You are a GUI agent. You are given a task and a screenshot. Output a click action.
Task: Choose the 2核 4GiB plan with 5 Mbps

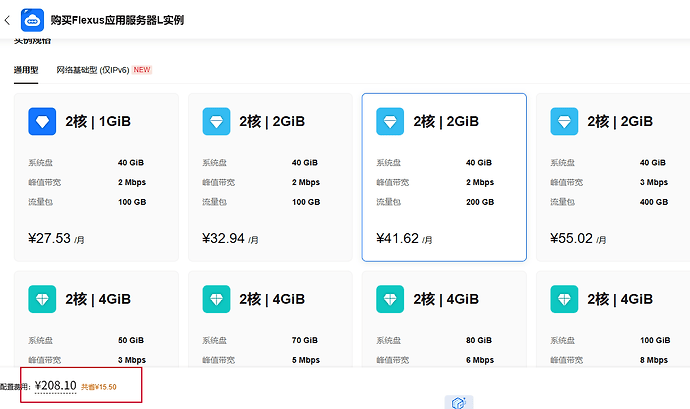[x=270, y=319]
